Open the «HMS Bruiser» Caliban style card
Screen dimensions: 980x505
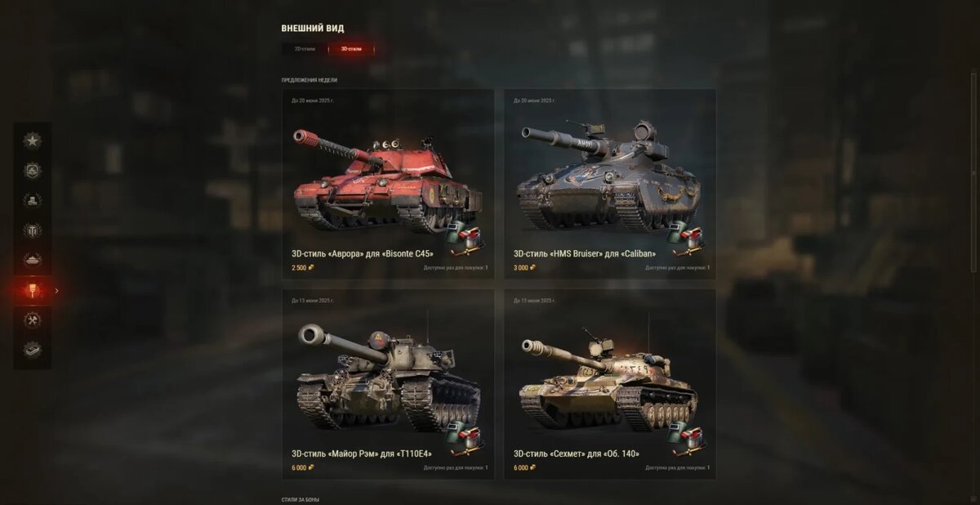610,184
